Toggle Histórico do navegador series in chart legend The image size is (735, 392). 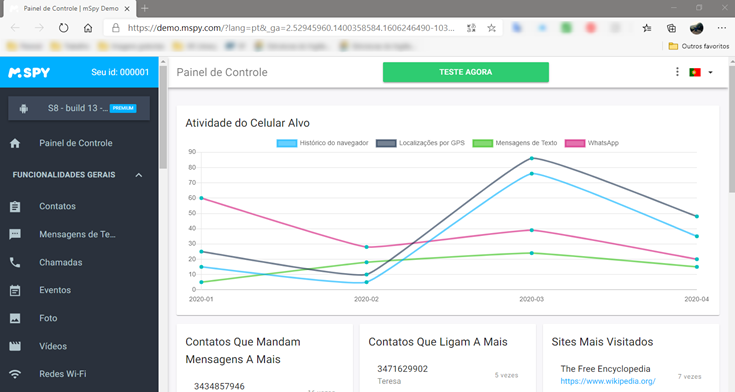pyautogui.click(x=322, y=143)
